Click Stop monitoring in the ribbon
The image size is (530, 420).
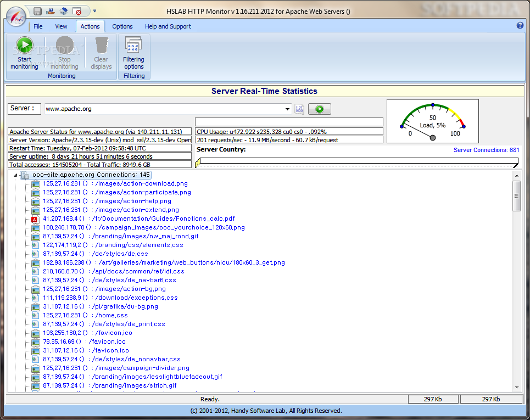[64, 53]
